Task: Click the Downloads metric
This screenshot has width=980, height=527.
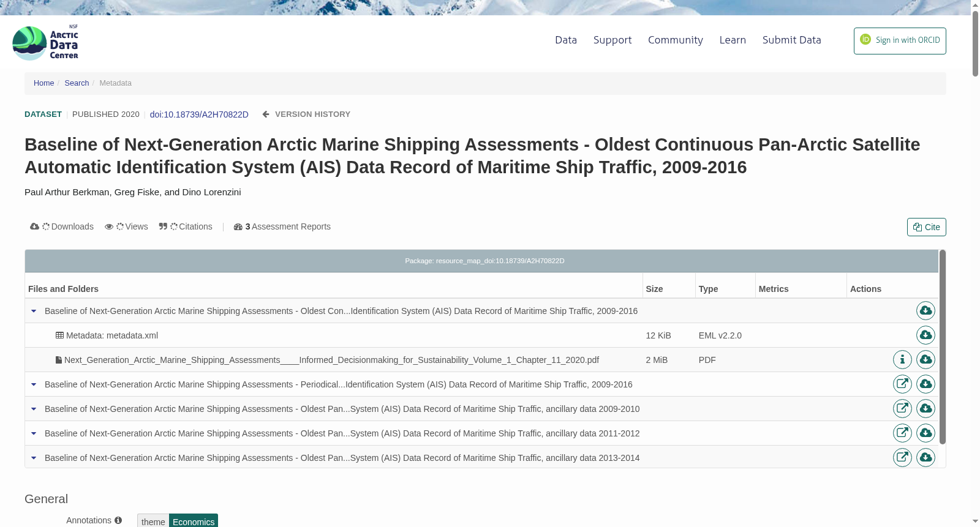Action: (62, 226)
